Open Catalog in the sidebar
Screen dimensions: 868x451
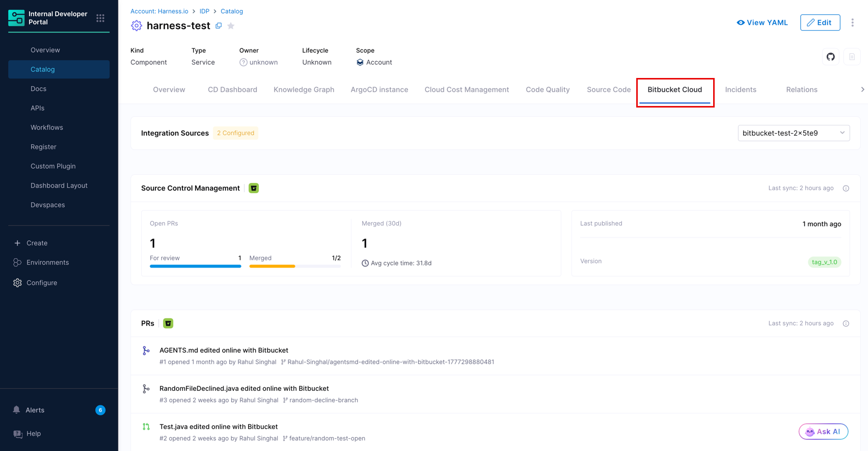(59, 69)
